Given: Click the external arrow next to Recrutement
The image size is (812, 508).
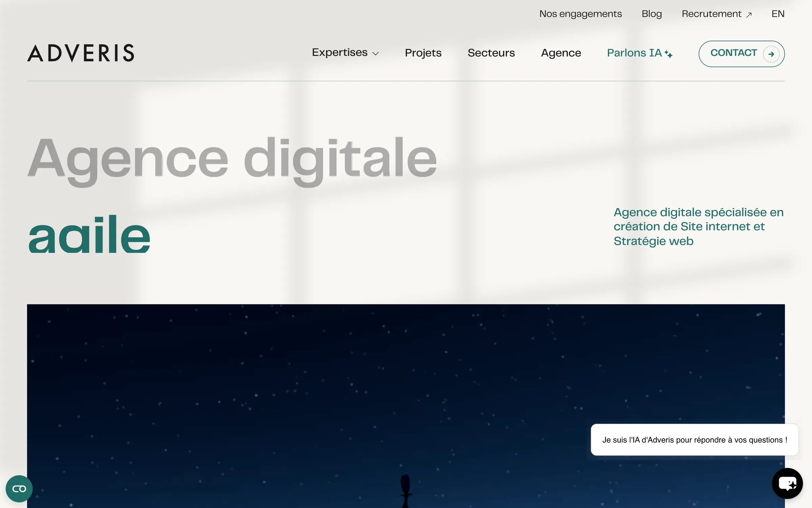Looking at the screenshot, I should coord(749,15).
